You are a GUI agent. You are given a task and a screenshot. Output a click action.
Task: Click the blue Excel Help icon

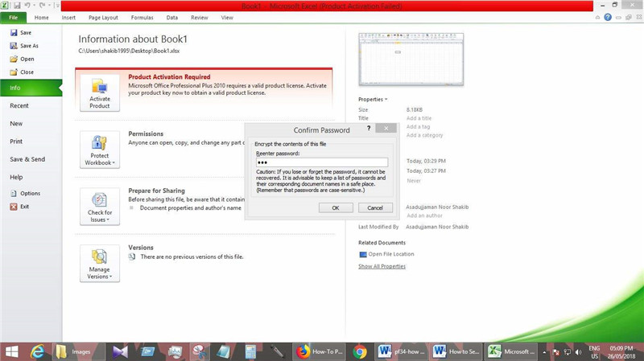coord(608,17)
